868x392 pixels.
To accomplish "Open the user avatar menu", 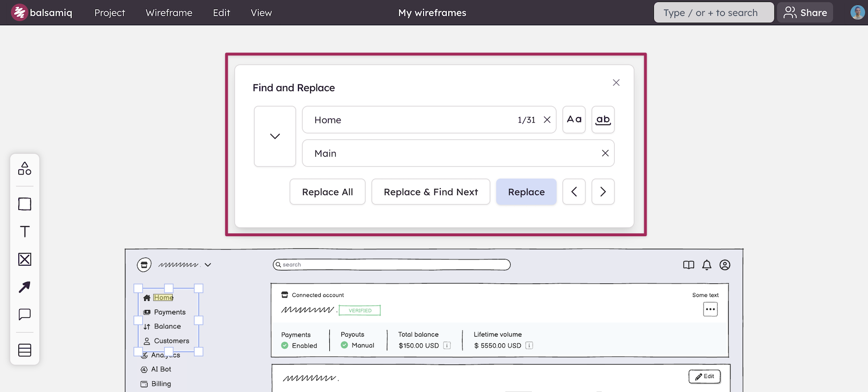I will point(857,13).
